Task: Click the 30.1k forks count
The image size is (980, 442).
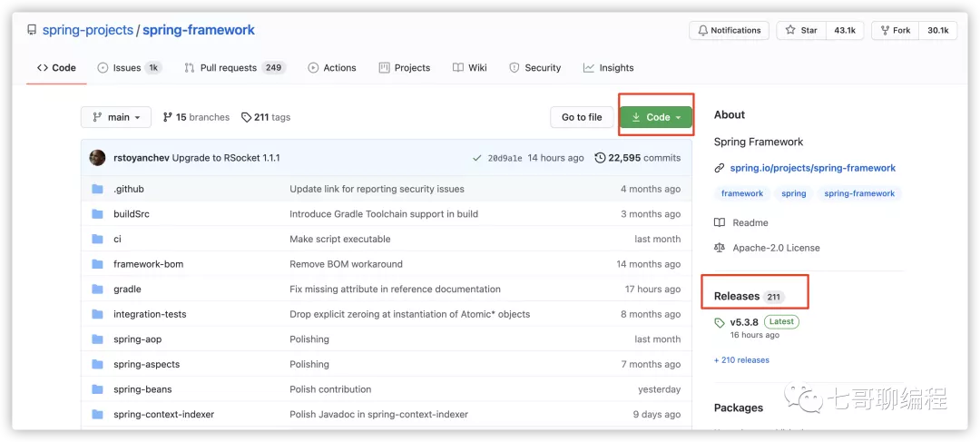Action: (938, 30)
